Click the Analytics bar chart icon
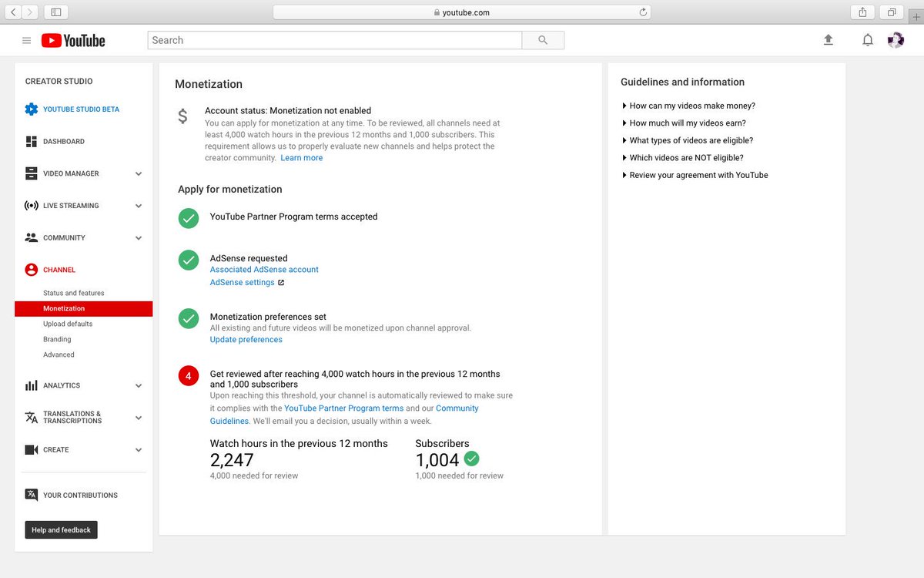The height and width of the screenshot is (578, 924). pyautogui.click(x=31, y=385)
